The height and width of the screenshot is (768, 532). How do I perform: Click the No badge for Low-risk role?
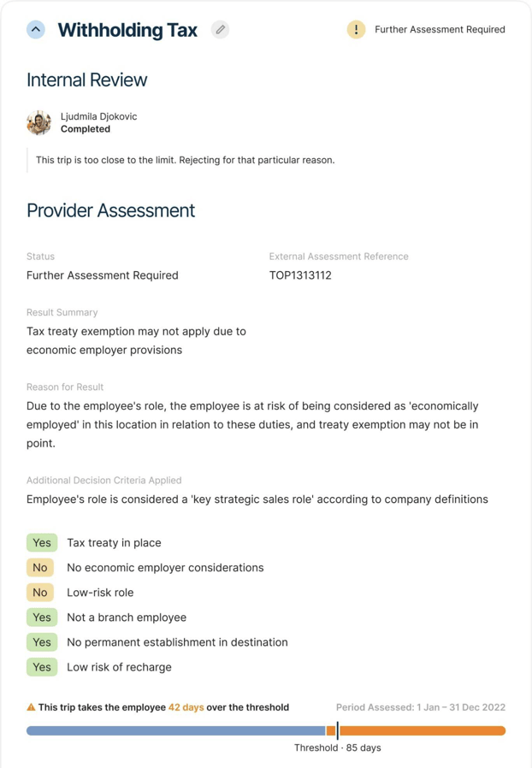(x=40, y=593)
